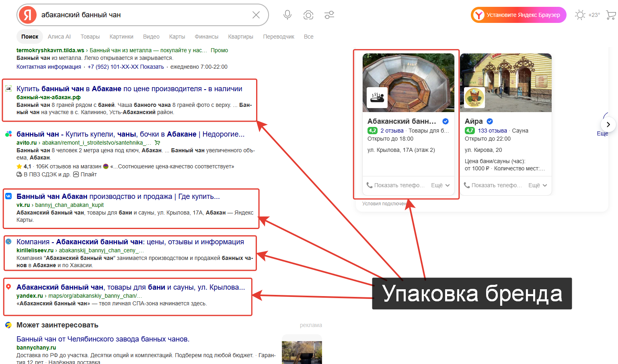618x364 pixels.
Task: Open the 'Абаканский банн…' card title
Action: 402,121
